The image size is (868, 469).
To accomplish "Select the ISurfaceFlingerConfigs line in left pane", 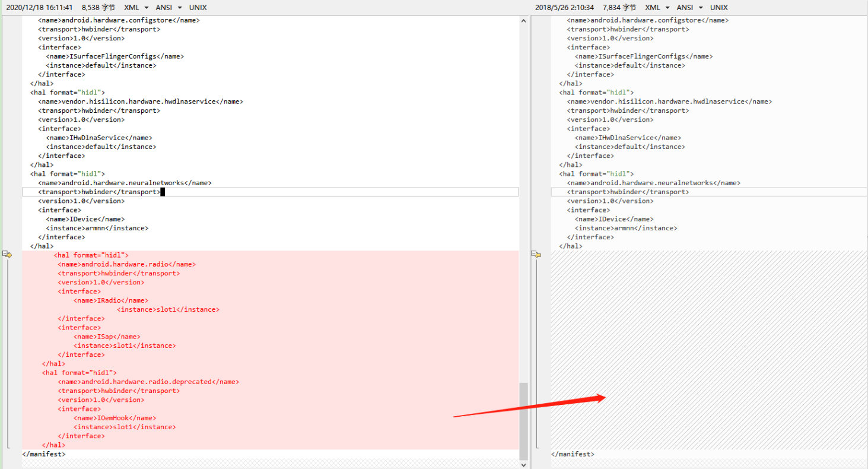I will click(115, 56).
